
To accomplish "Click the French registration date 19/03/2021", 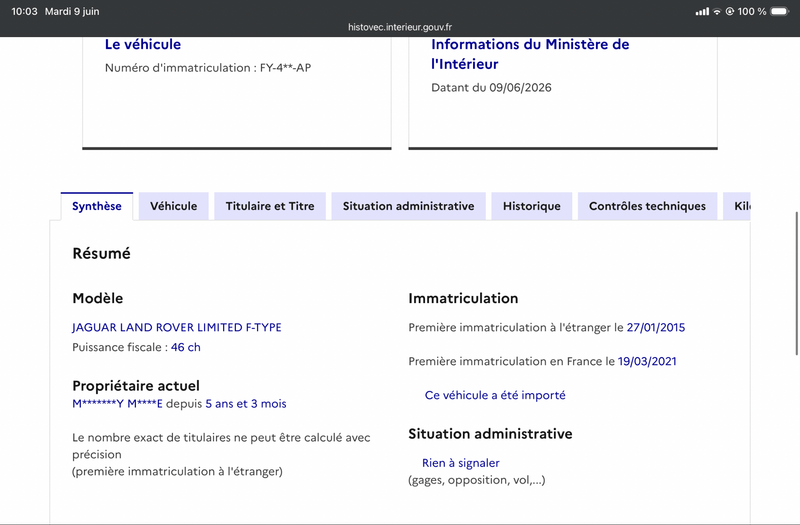I will click(647, 362).
